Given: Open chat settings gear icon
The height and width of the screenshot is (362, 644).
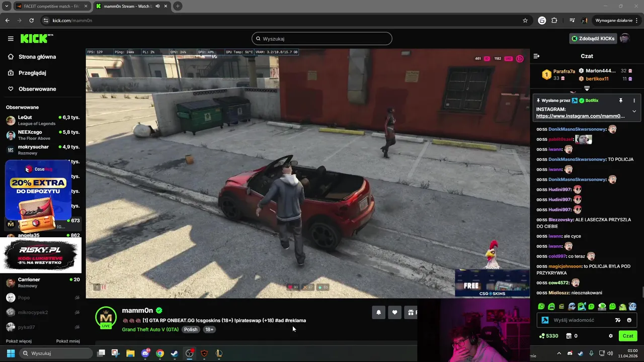Looking at the screenshot, I should 611,336.
